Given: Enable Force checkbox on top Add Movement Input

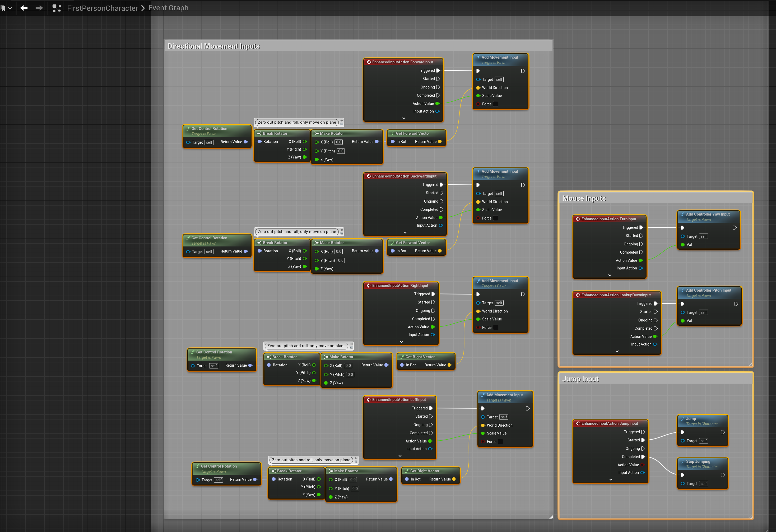Looking at the screenshot, I should point(495,104).
